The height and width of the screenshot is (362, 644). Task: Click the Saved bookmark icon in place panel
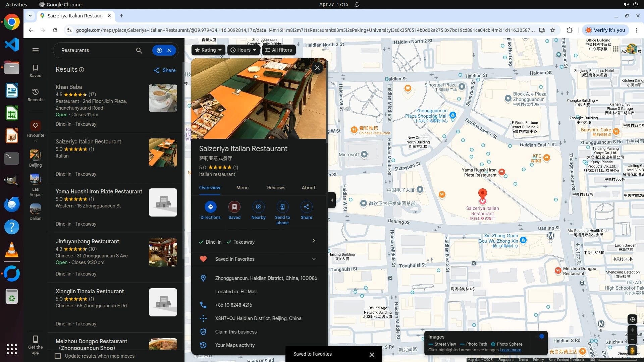pos(234,207)
